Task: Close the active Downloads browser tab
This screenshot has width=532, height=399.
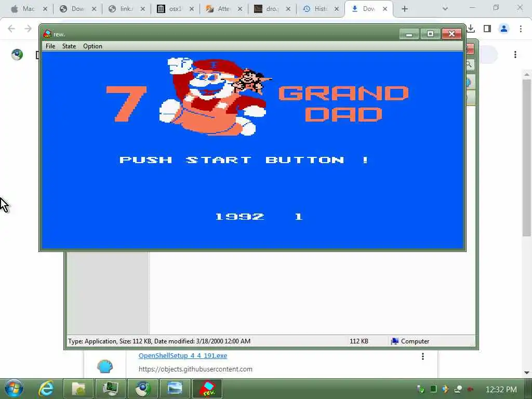Action: [x=385, y=9]
